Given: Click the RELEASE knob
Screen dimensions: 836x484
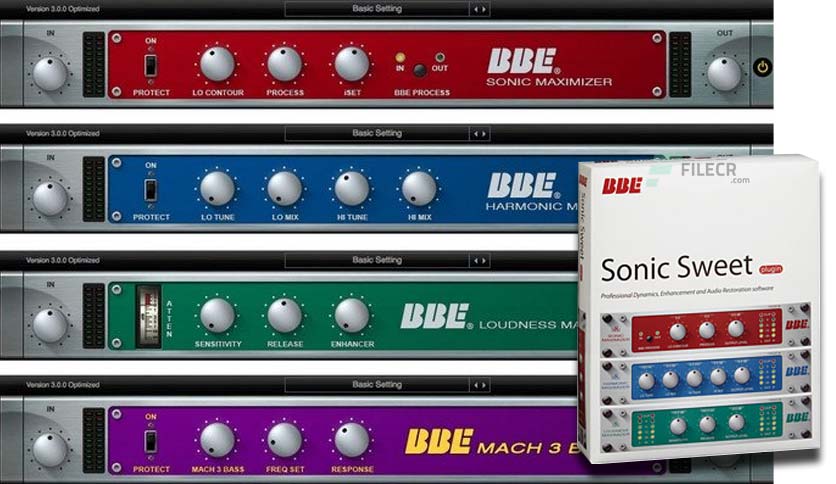Looking at the screenshot, I should pyautogui.click(x=284, y=315).
